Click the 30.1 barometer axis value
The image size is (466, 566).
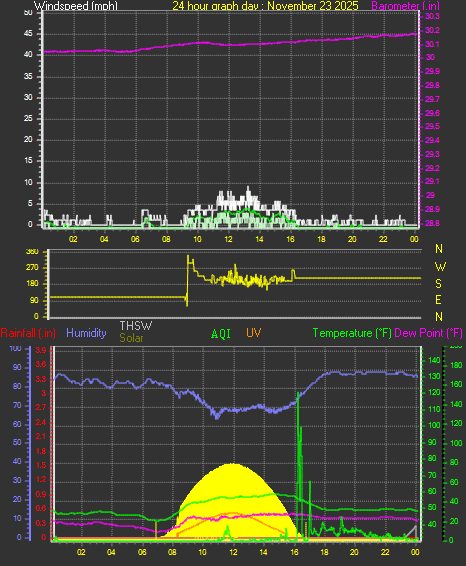coord(432,44)
